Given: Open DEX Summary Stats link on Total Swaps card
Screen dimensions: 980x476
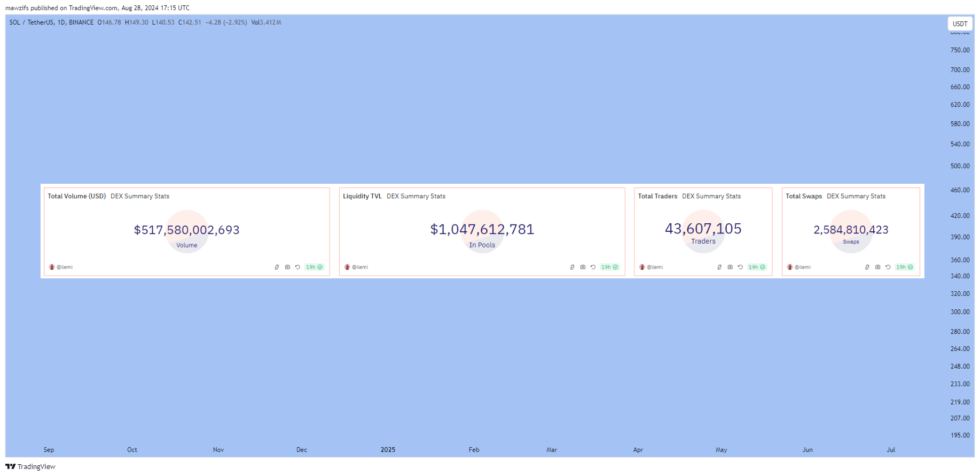Looking at the screenshot, I should click(856, 196).
